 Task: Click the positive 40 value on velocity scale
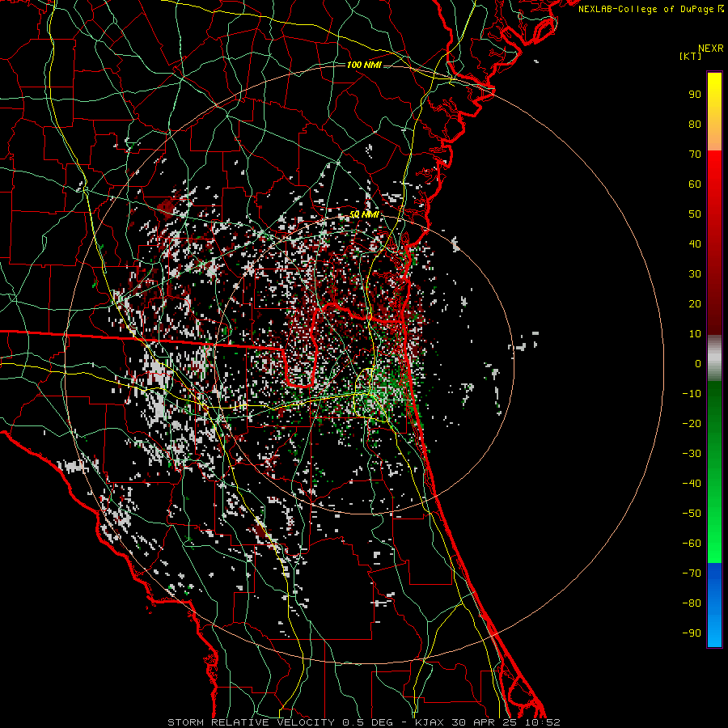pos(695,244)
